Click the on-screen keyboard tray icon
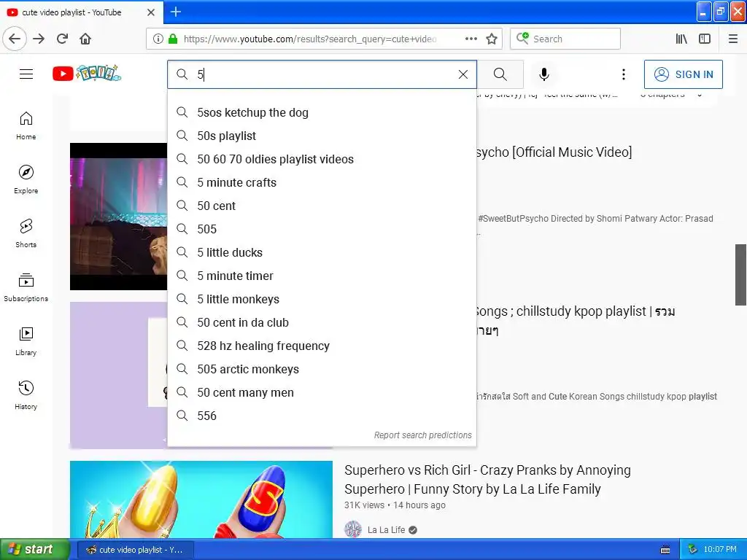The width and height of the screenshot is (747, 560). pyautogui.click(x=665, y=550)
